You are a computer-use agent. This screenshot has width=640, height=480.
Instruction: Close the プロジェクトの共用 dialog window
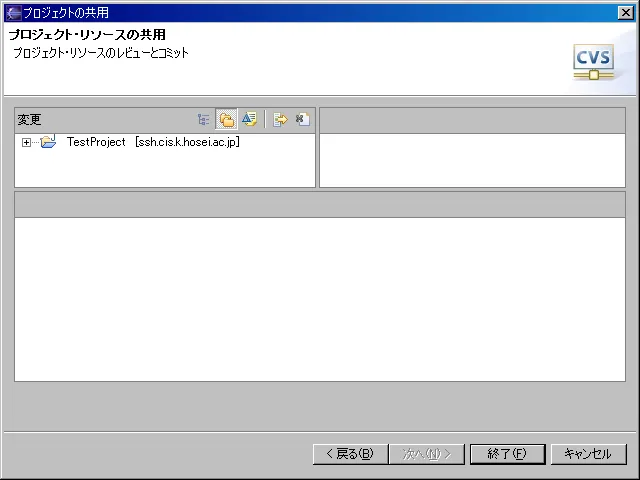click(625, 12)
